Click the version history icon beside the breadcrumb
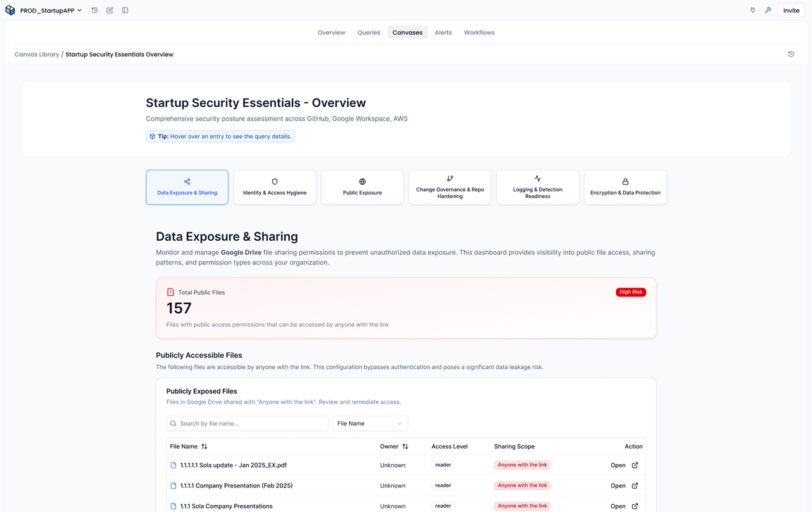Viewport: 812px width, 512px height. (x=791, y=54)
